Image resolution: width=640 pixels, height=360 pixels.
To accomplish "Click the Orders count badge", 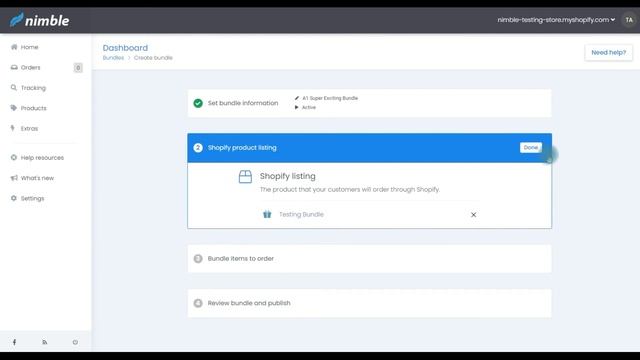I will pyautogui.click(x=78, y=68).
